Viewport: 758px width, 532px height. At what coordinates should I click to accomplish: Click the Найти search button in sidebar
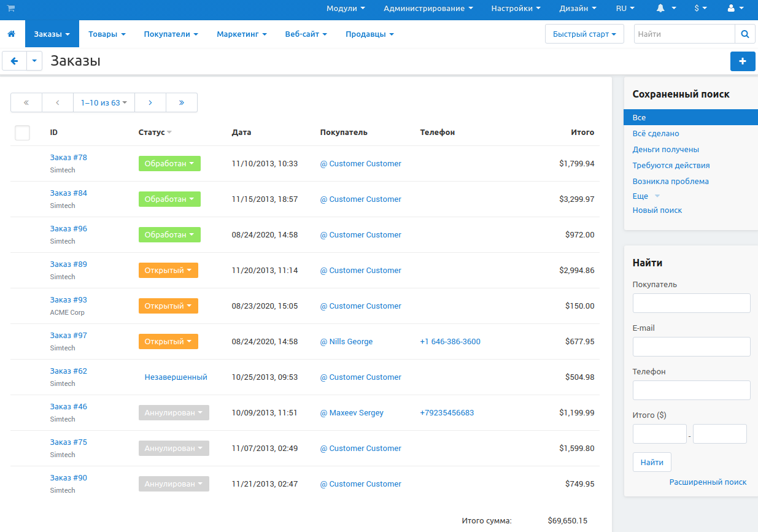(652, 462)
